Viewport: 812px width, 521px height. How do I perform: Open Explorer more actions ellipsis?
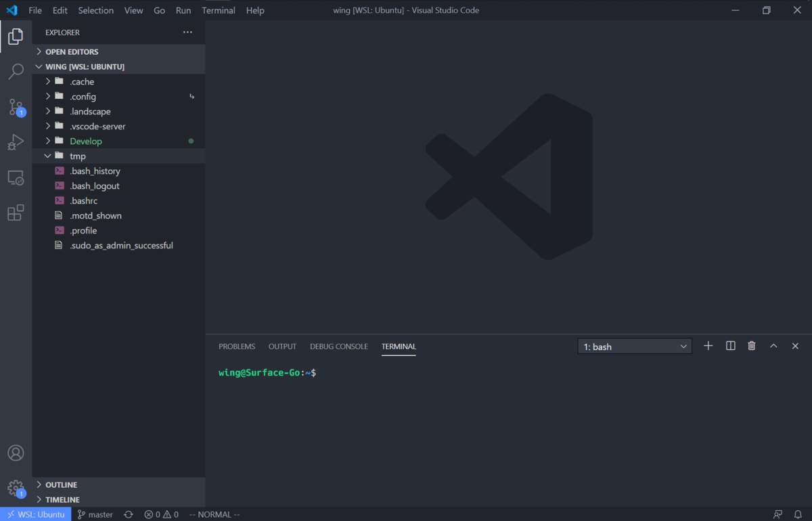pyautogui.click(x=187, y=32)
